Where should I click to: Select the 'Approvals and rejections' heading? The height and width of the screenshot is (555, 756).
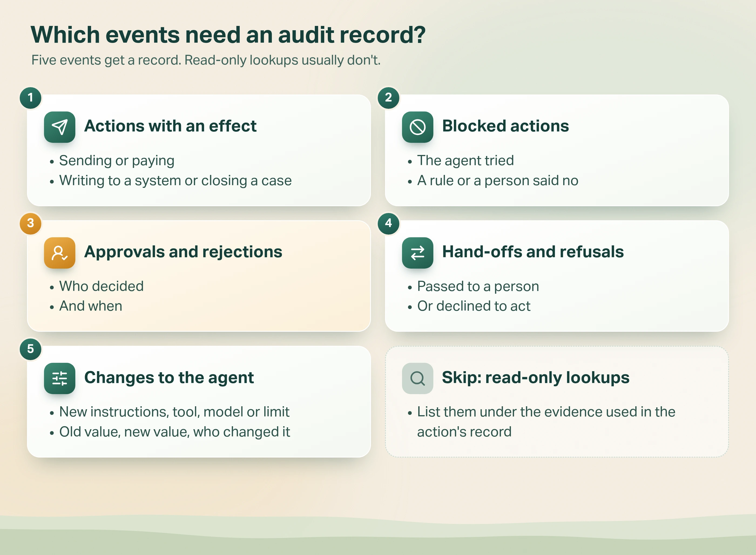183,252
